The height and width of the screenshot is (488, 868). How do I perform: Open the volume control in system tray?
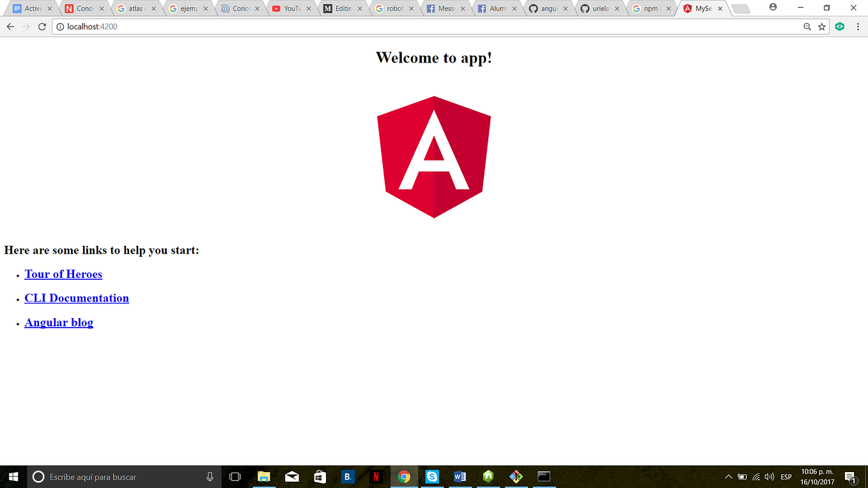(770, 477)
